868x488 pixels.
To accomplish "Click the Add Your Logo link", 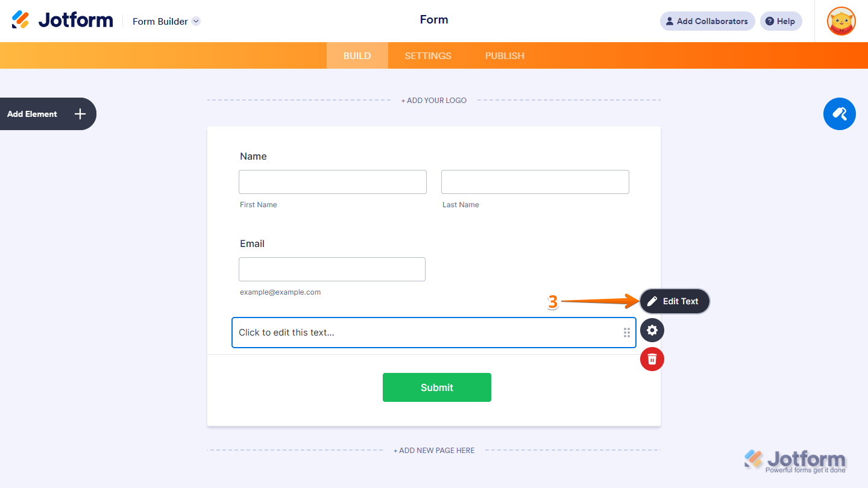I will click(434, 101).
